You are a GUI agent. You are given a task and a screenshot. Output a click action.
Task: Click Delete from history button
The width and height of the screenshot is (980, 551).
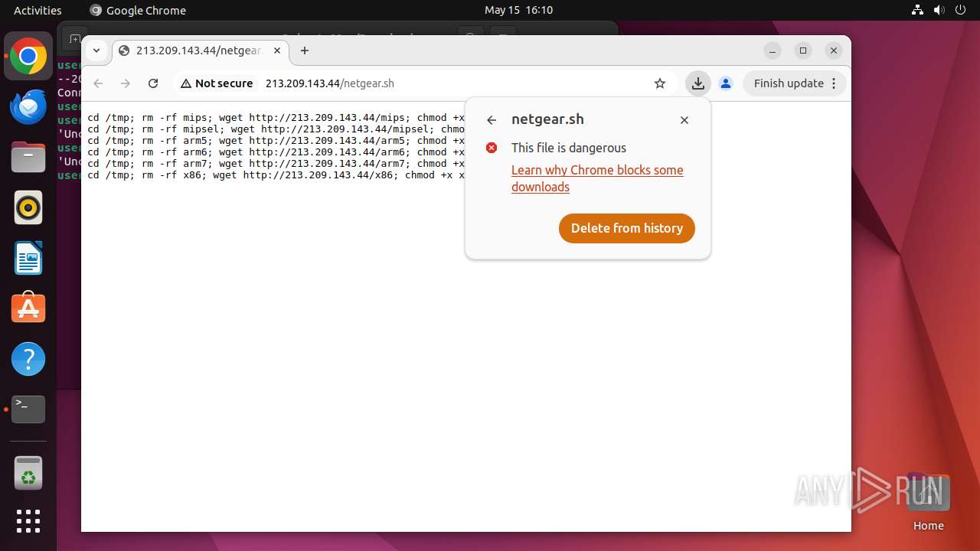[x=627, y=228]
